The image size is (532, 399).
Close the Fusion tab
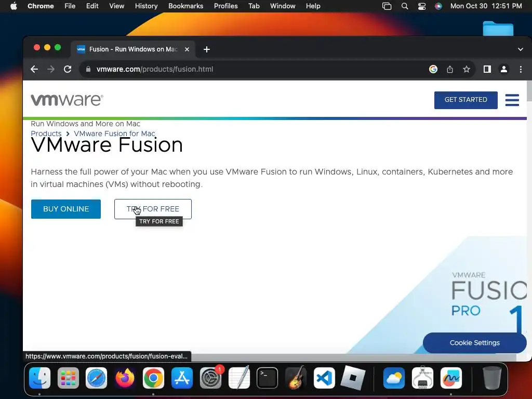click(187, 49)
